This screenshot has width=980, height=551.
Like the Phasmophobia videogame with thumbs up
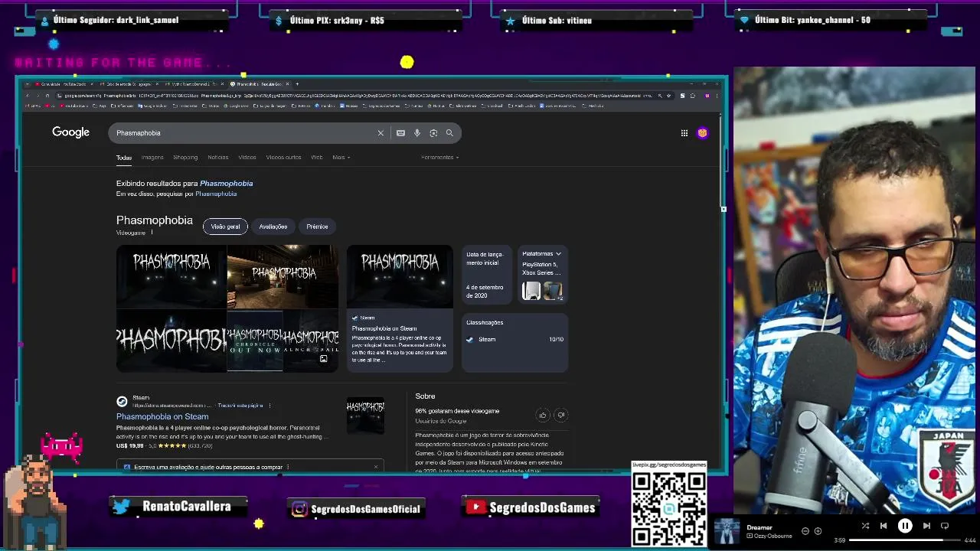[543, 416]
